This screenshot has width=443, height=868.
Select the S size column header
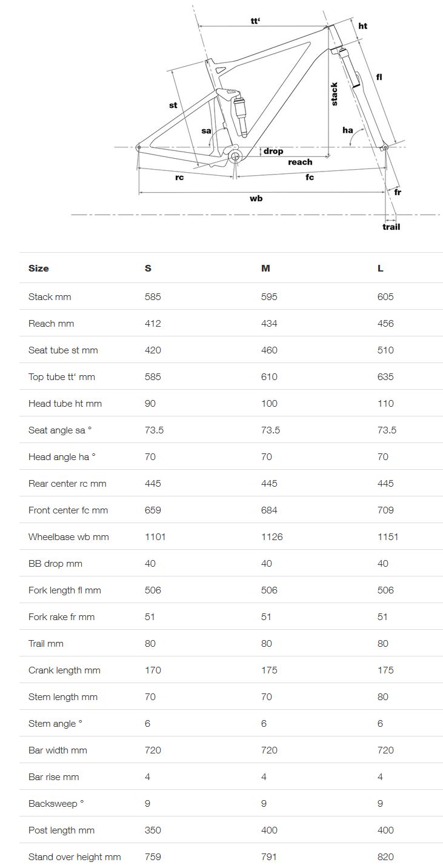(x=148, y=268)
